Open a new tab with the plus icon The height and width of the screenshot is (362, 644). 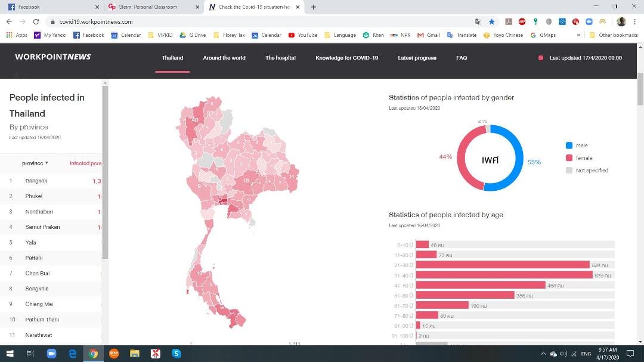click(314, 7)
